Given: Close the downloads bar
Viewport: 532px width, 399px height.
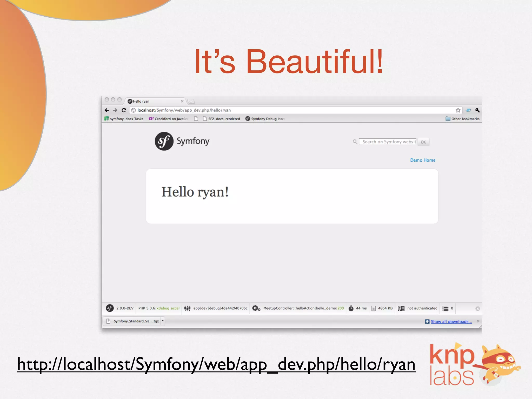Looking at the screenshot, I should coord(478,321).
